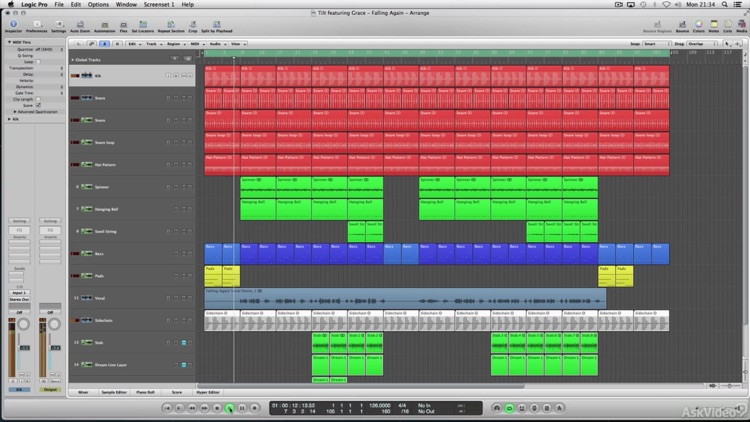The height and width of the screenshot is (422, 750).
Task: Click the green Play button
Action: point(230,408)
